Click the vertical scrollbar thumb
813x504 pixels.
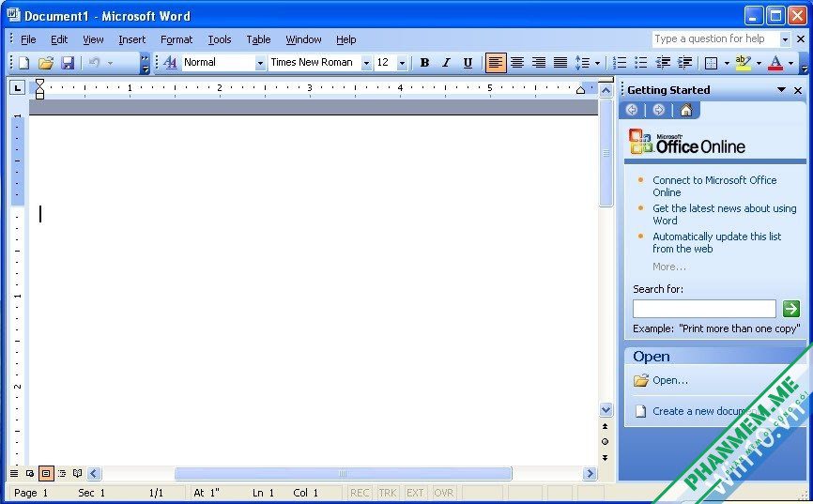pyautogui.click(x=606, y=153)
